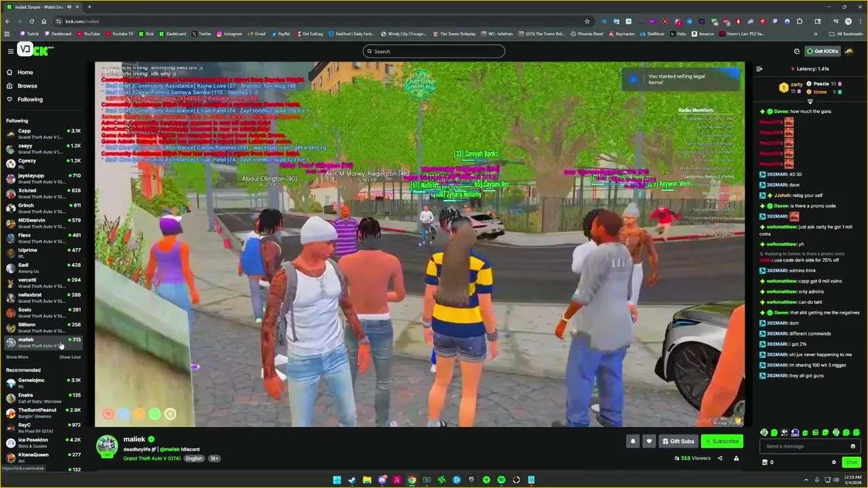Select Flexx in the Following list
This screenshot has height=488, width=868.
43,238
